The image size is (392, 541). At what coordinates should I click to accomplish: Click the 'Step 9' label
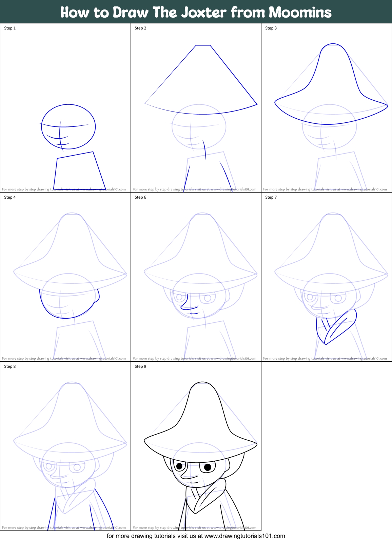(x=140, y=366)
